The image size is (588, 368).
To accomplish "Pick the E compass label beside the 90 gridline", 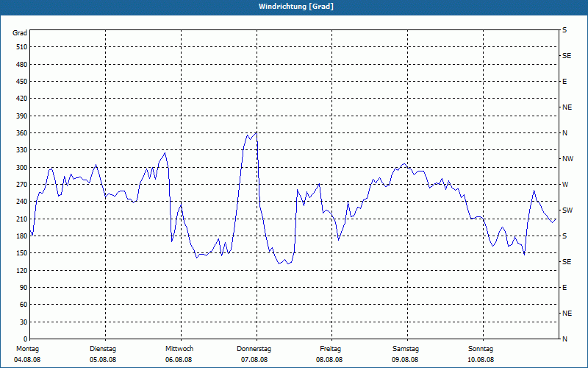I will (x=564, y=288).
